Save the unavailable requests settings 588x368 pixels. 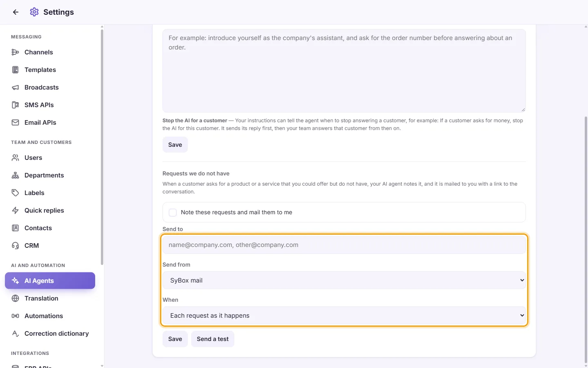[x=175, y=339]
